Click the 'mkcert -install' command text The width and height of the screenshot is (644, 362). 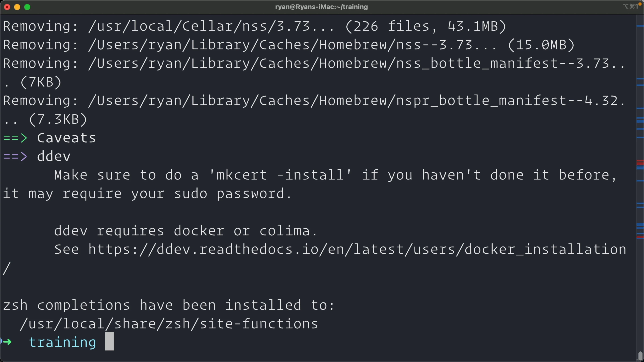(x=280, y=175)
